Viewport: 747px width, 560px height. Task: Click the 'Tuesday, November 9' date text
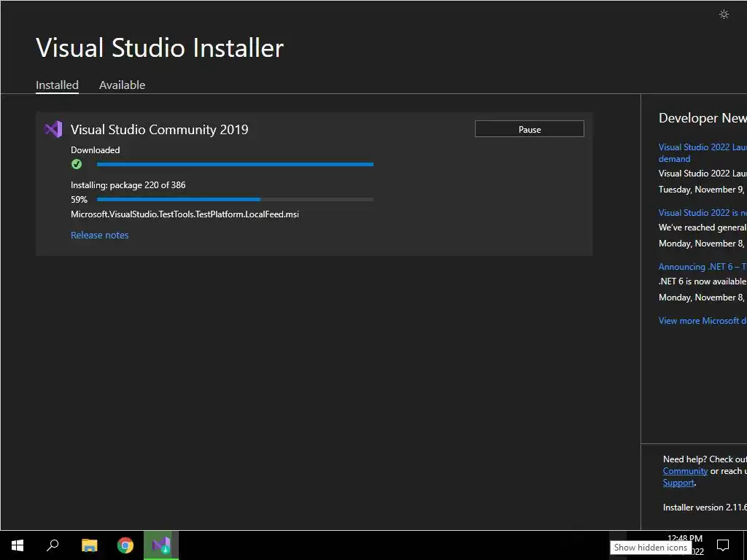[x=701, y=190]
